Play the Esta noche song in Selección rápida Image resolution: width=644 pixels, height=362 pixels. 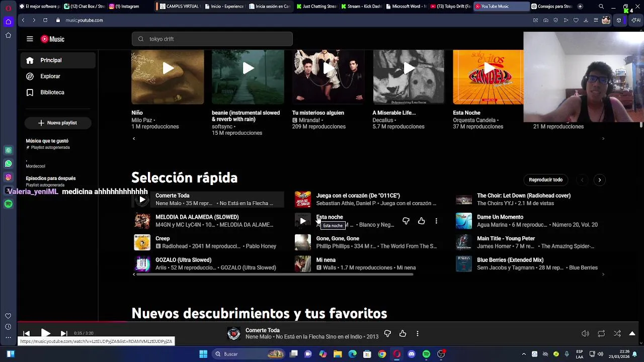[x=302, y=221]
